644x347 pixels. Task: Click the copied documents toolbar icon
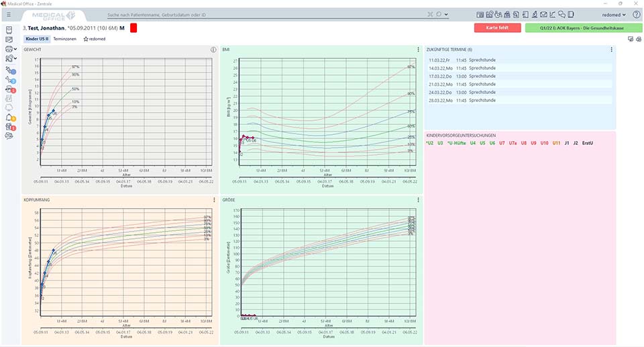pyautogui.click(x=517, y=15)
